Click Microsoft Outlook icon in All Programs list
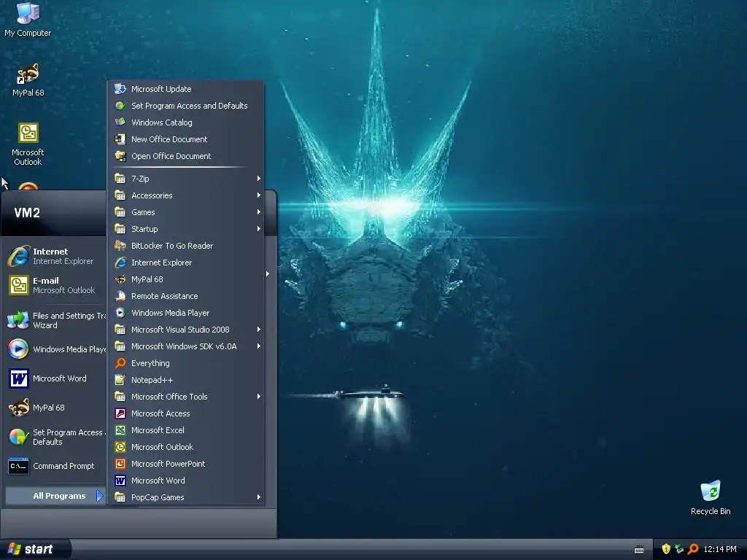747x560 pixels. (x=120, y=447)
